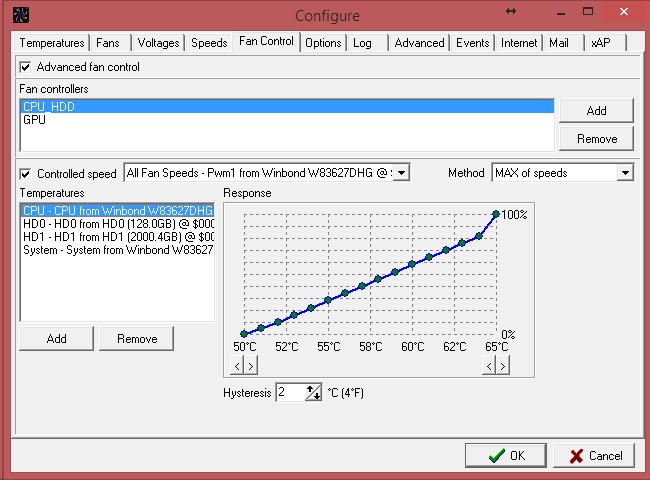The image size is (650, 480).
Task: Open the All Fan Speeds dropdown
Action: click(401, 173)
